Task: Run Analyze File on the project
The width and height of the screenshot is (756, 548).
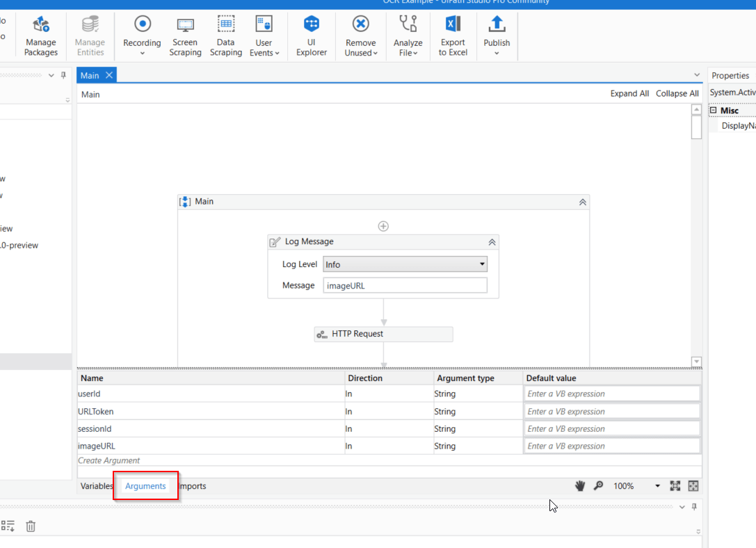Action: pos(408,35)
